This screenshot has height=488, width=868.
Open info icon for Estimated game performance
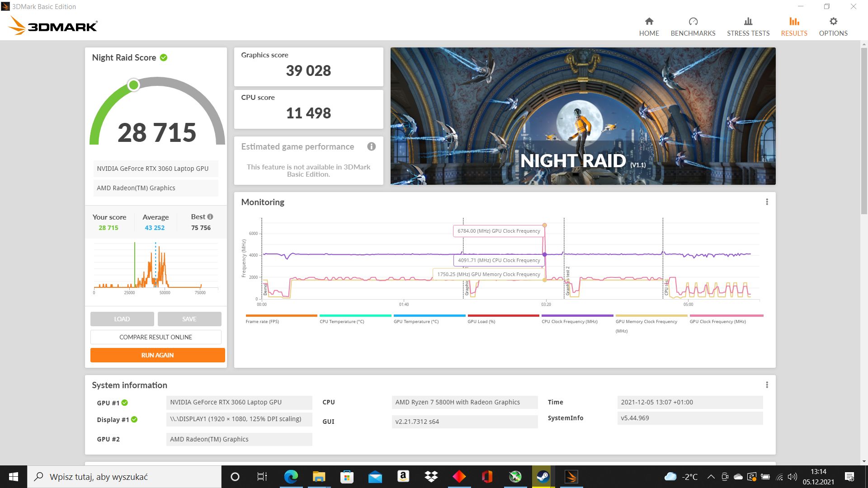point(371,146)
